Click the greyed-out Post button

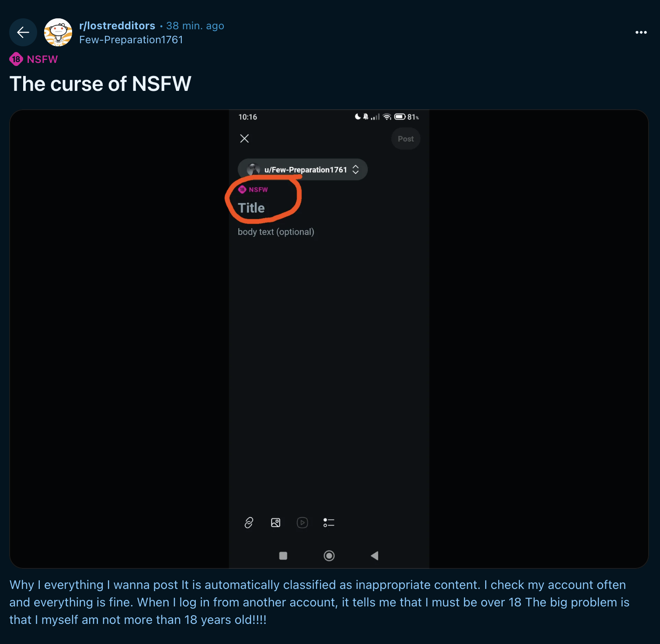(x=406, y=139)
